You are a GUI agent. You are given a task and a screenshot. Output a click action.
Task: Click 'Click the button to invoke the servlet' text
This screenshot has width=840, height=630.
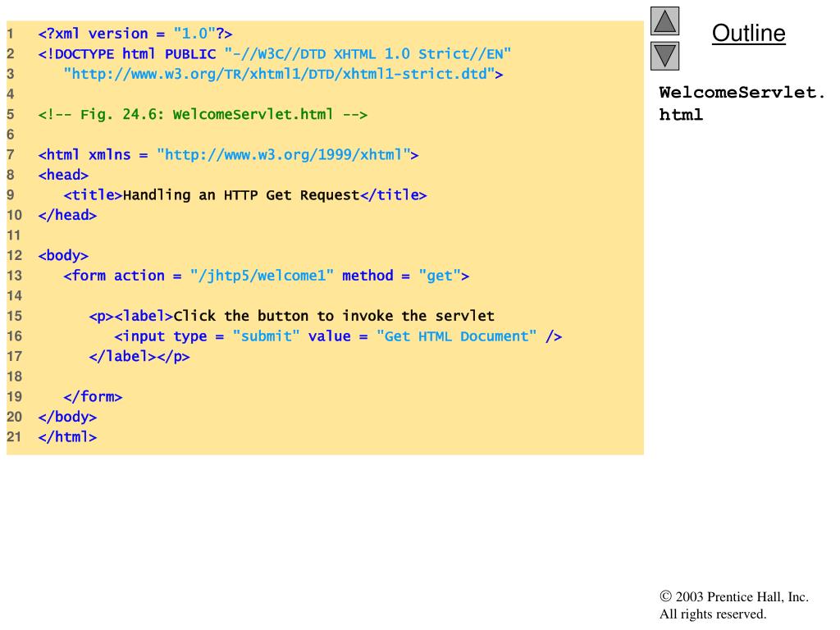coord(334,316)
